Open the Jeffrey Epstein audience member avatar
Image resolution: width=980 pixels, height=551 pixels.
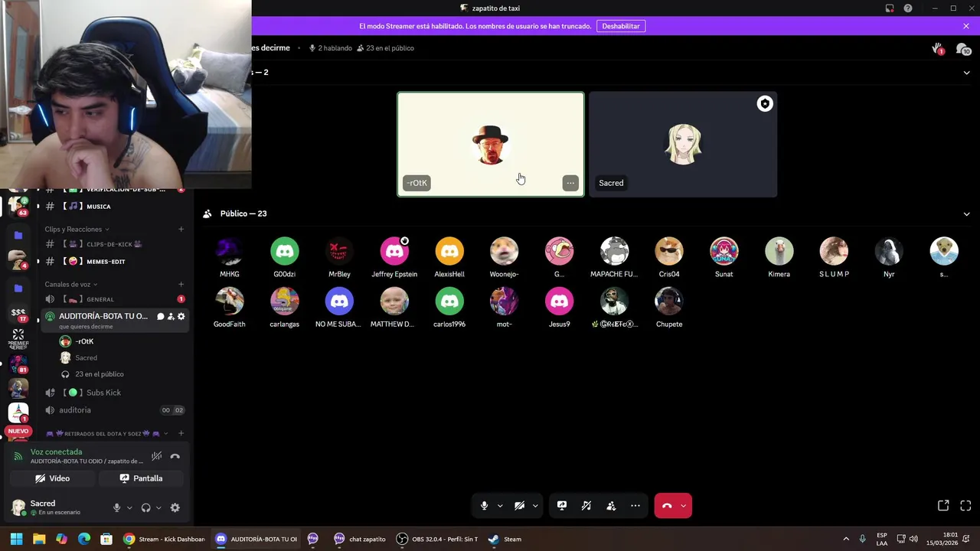pos(394,251)
